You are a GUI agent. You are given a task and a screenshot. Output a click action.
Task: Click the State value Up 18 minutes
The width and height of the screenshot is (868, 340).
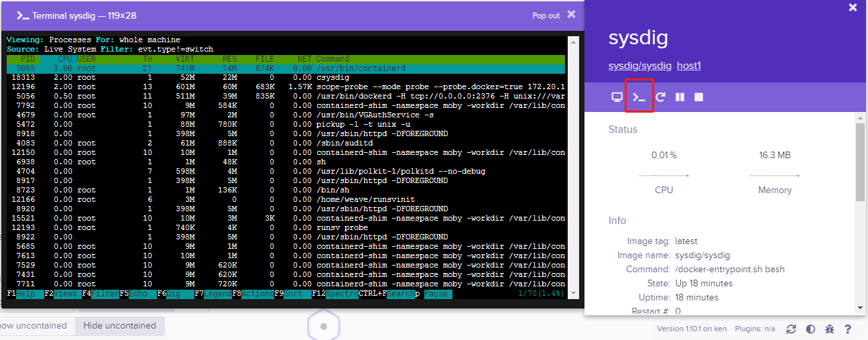704,284
